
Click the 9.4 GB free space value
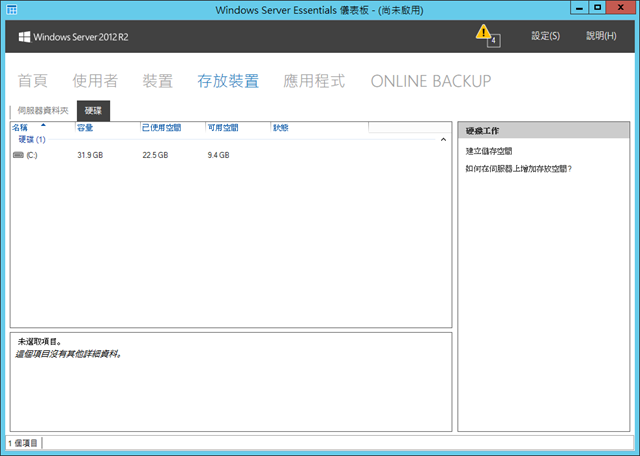point(218,155)
